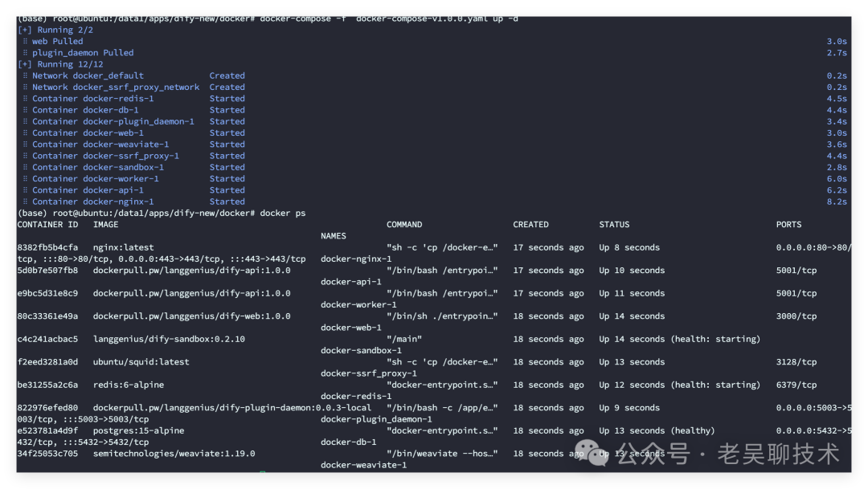This screenshot has height=489, width=868.
Task: Click the 'docker-sandbox-1' name in ps output
Action: tap(361, 351)
